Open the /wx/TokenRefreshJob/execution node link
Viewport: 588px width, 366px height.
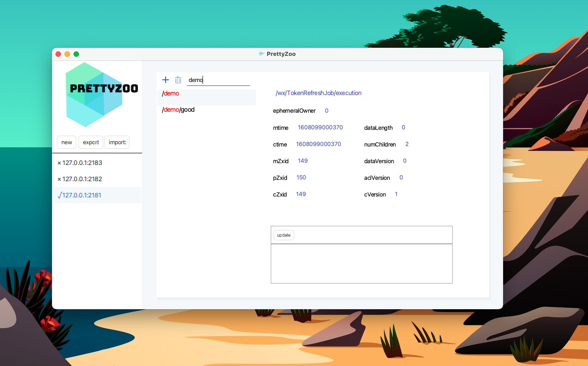tap(318, 93)
